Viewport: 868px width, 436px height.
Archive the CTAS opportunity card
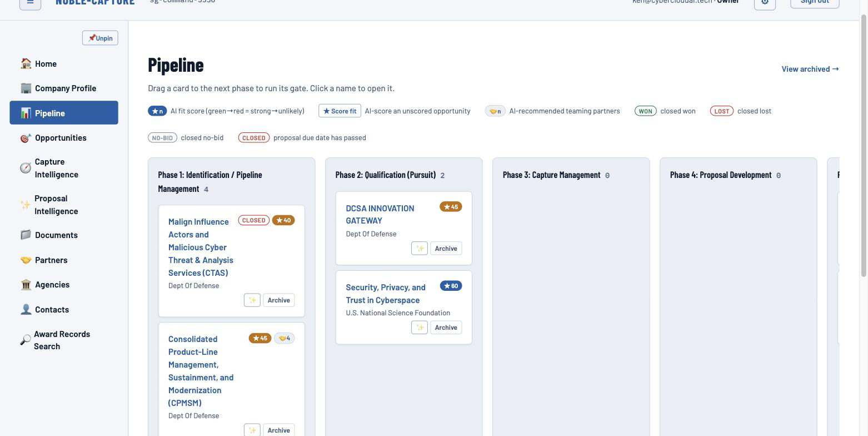[x=278, y=300]
